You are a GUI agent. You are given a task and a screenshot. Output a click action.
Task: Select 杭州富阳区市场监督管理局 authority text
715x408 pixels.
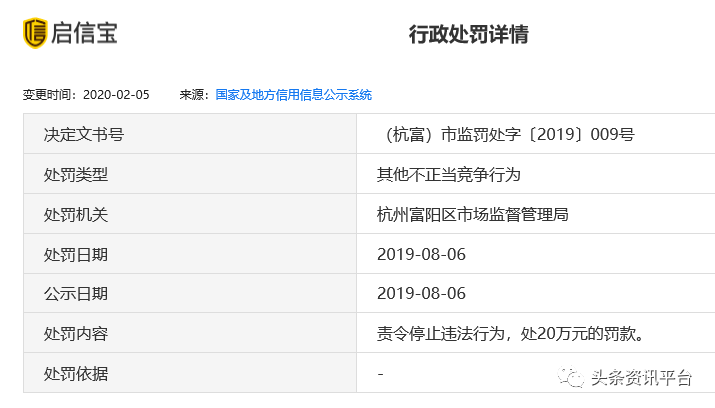[x=473, y=214]
